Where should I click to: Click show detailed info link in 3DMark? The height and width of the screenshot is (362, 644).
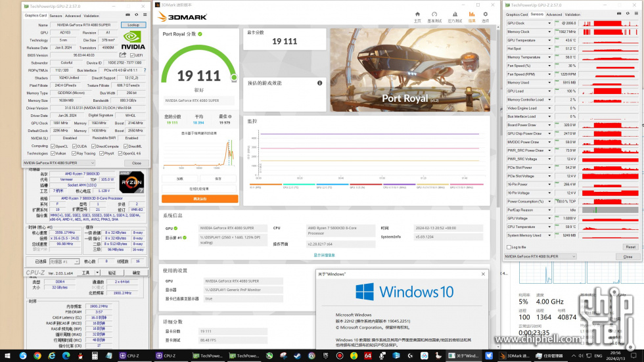pos(325,256)
